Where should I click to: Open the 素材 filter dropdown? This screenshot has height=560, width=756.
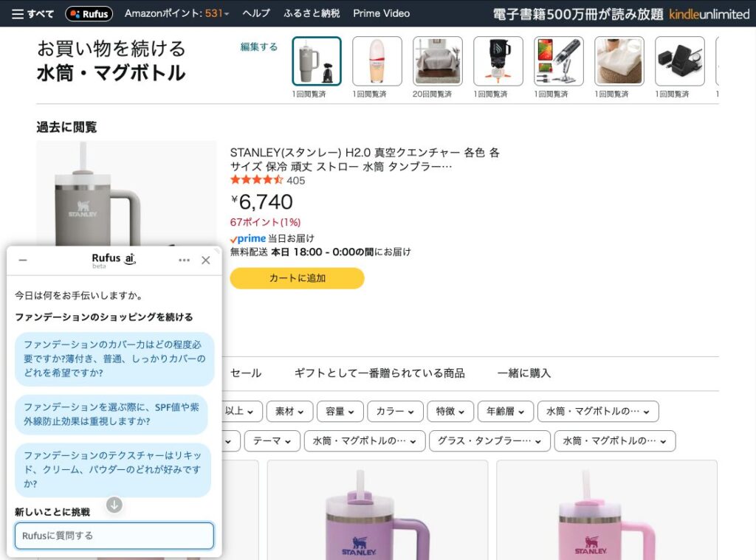coord(289,411)
